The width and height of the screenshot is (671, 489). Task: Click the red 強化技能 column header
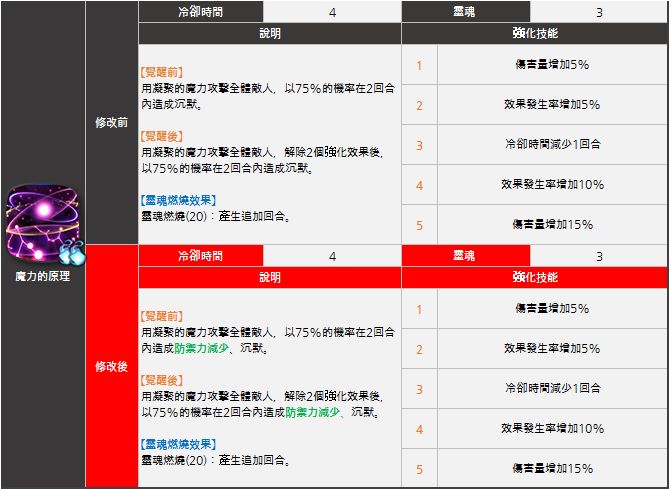pos(534,277)
